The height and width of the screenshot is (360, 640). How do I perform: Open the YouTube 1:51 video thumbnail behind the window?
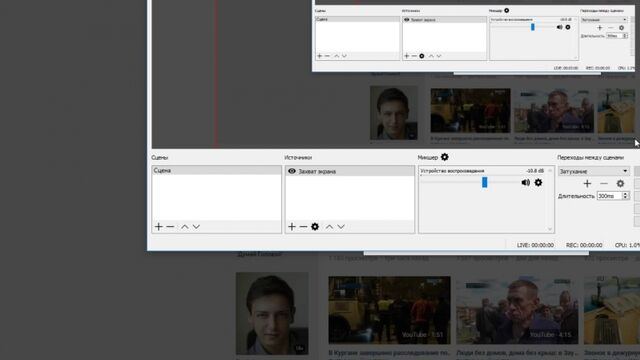(389, 310)
